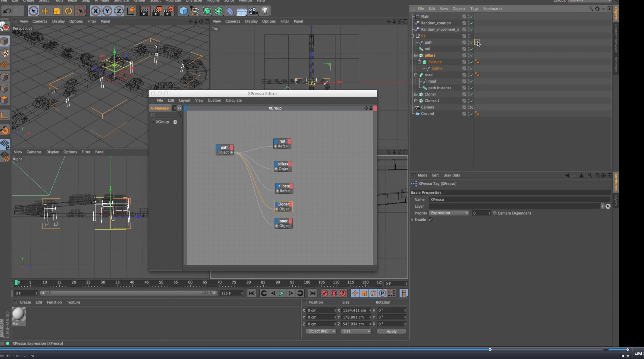Click Make Editable icon in left palette
644x359 pixels.
point(5,27)
